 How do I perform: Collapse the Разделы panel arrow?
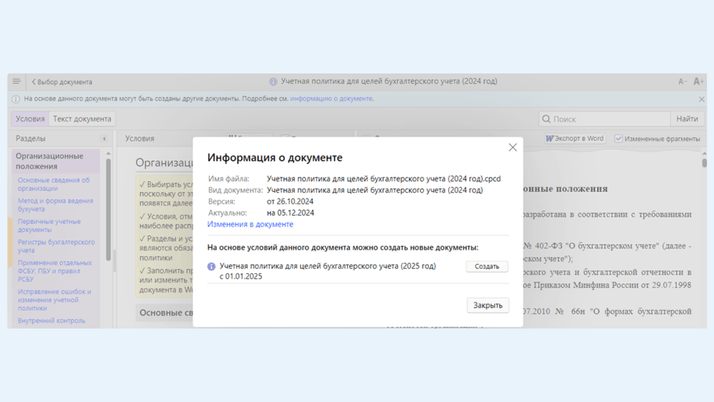tap(104, 139)
